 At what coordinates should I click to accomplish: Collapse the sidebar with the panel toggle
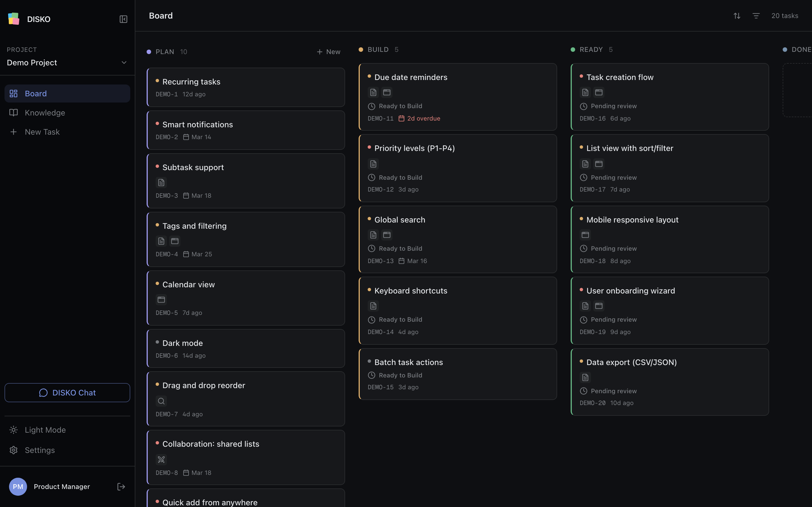[123, 19]
